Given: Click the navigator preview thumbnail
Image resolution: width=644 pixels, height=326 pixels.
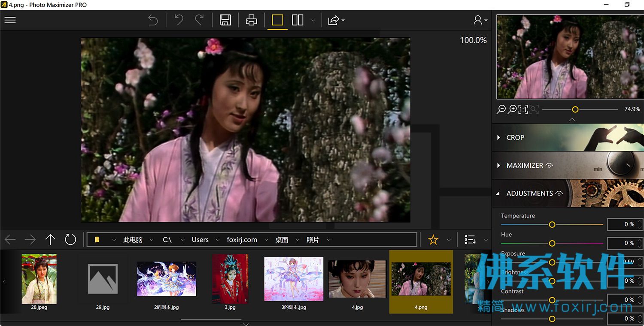Looking at the screenshot, I should tap(570, 57).
